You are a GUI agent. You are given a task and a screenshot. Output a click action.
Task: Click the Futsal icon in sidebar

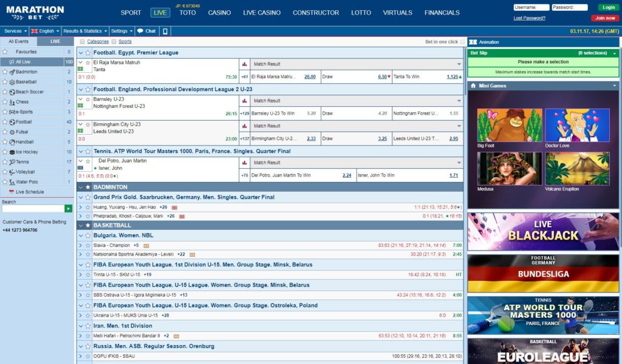(x=12, y=132)
